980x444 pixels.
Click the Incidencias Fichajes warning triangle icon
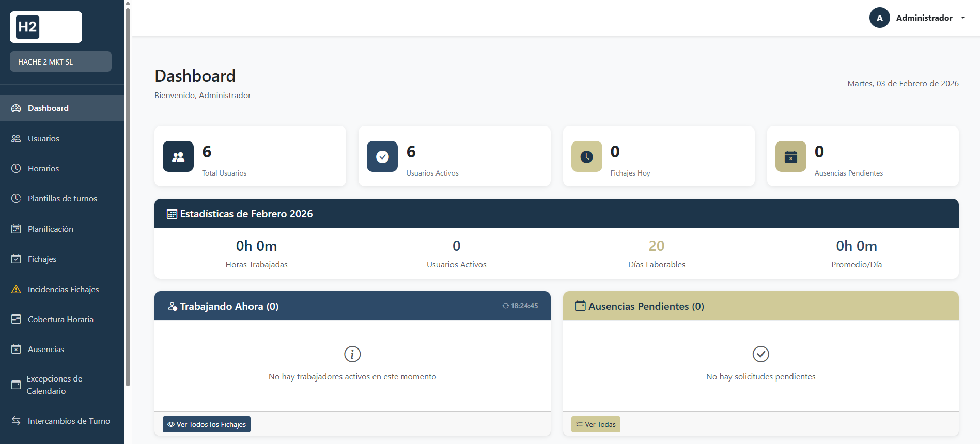click(16, 289)
